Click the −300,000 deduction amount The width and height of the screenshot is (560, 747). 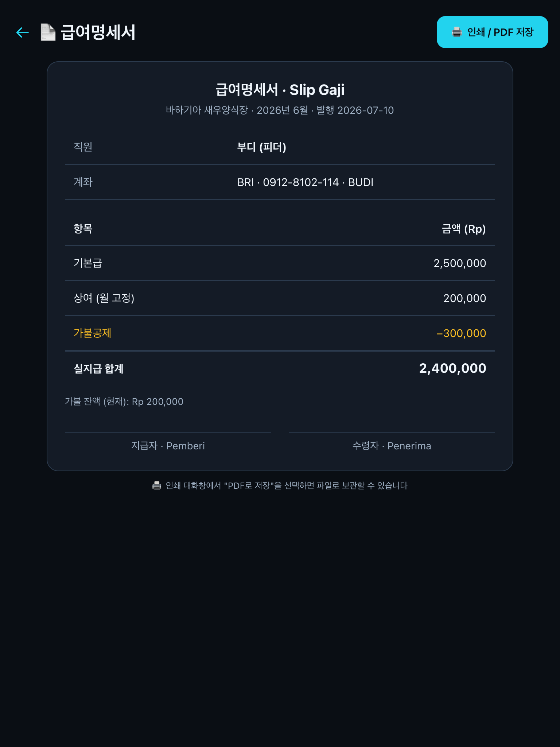pyautogui.click(x=461, y=333)
